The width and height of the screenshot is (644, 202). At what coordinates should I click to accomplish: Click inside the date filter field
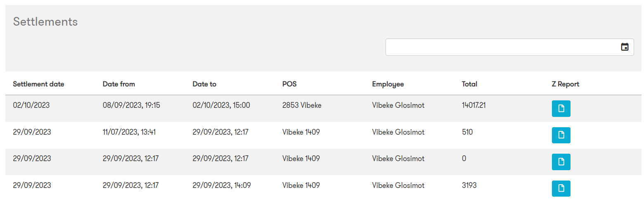[509, 47]
